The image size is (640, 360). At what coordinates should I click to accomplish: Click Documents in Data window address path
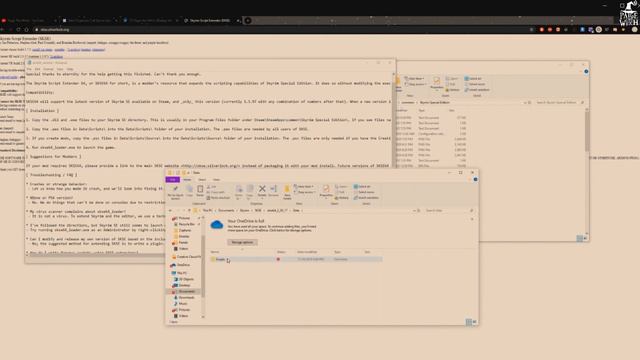226,211
